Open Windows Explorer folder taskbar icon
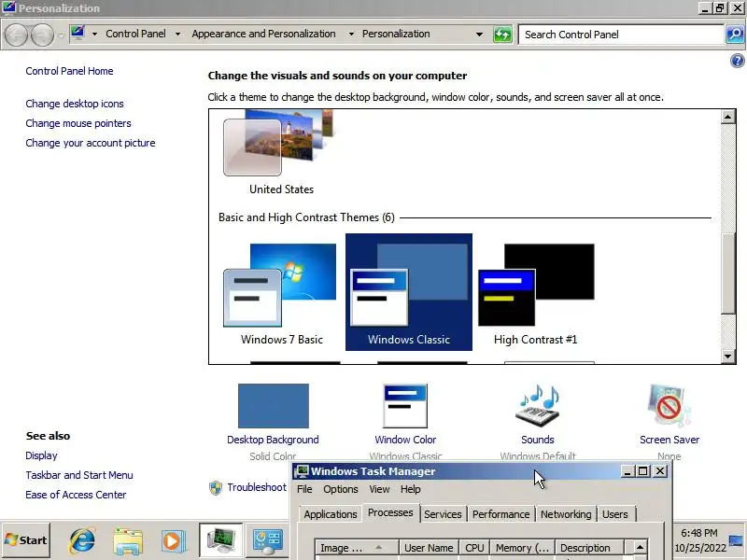 click(x=128, y=541)
